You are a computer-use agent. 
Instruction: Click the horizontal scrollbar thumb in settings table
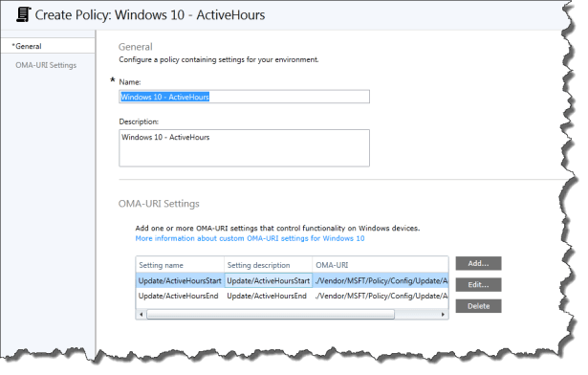click(271, 315)
